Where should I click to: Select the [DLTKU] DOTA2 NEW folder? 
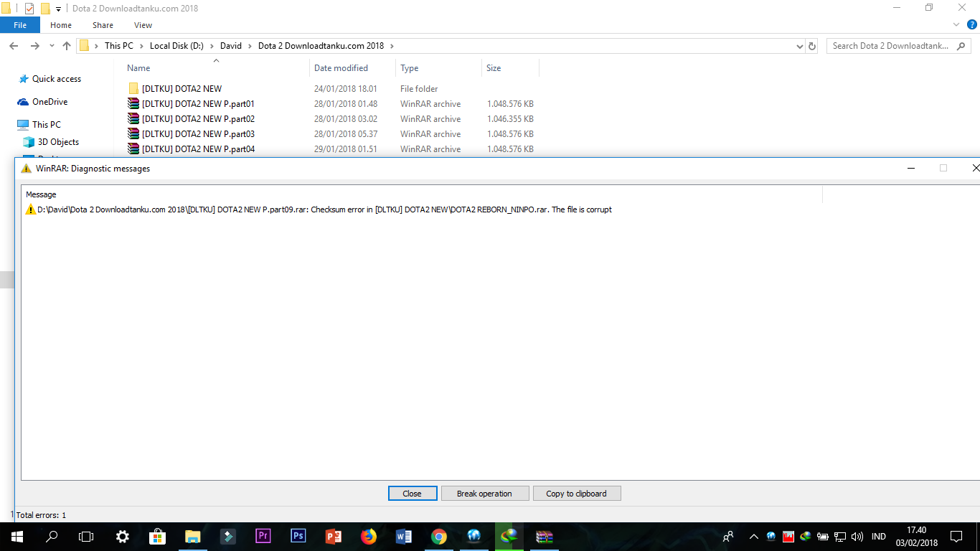182,89
